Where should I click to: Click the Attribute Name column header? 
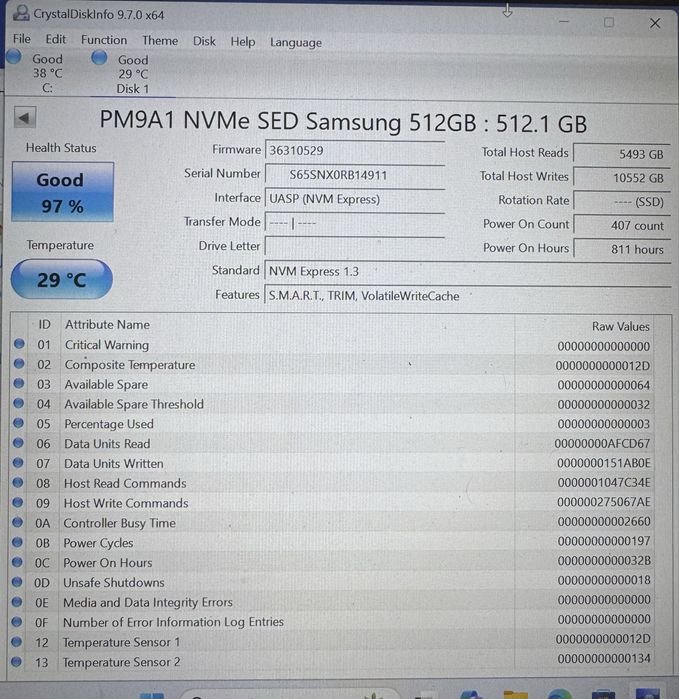pos(107,325)
